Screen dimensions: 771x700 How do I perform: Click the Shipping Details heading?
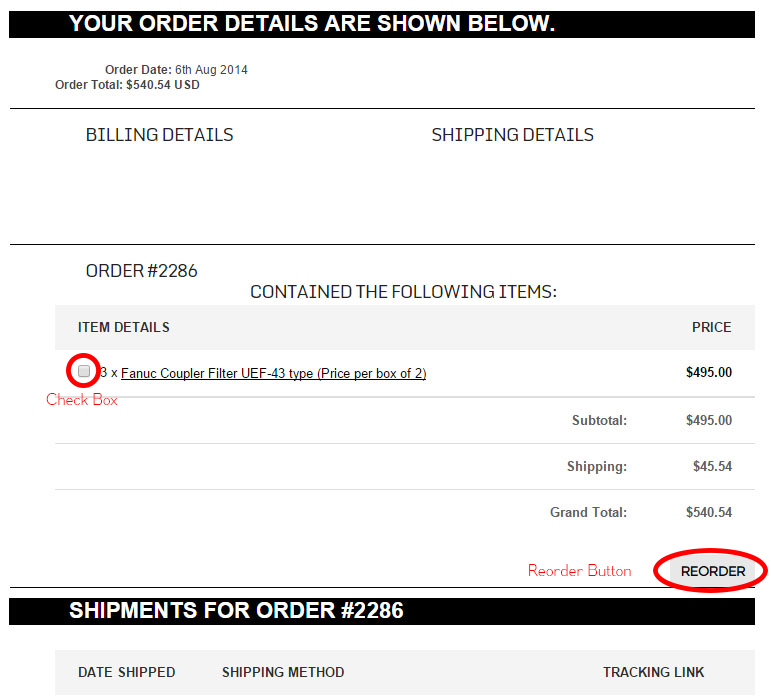click(512, 135)
